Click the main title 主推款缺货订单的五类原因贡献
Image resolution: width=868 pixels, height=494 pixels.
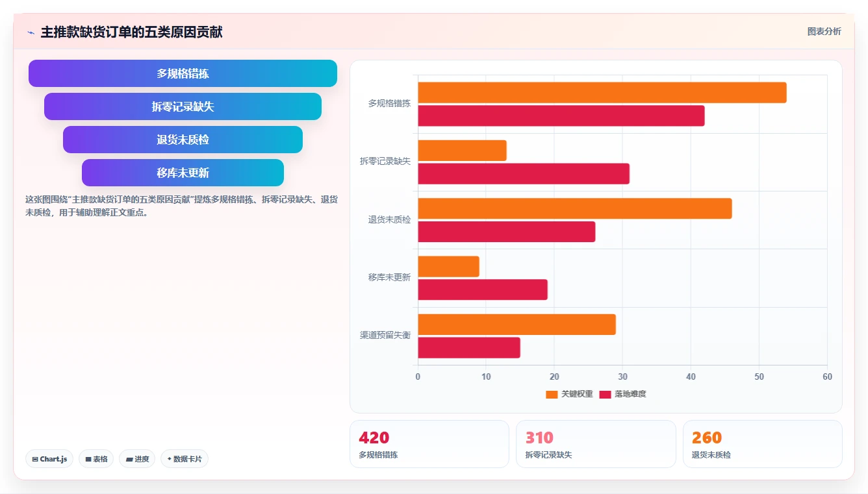[131, 32]
